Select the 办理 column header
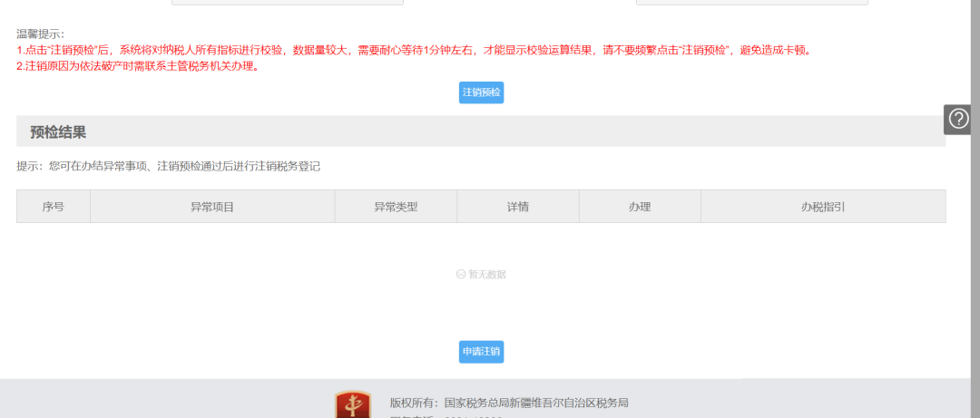Viewport: 980px width, 418px height. click(640, 207)
